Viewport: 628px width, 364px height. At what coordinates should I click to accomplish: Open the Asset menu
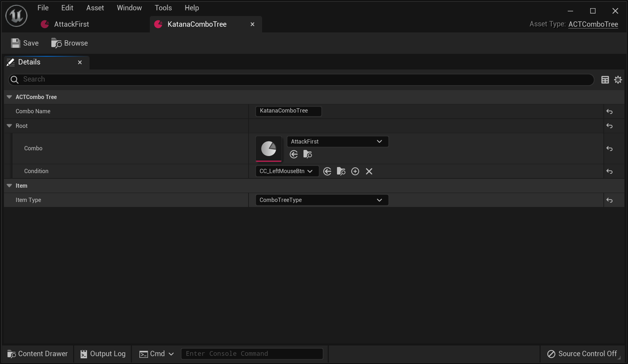click(x=95, y=8)
